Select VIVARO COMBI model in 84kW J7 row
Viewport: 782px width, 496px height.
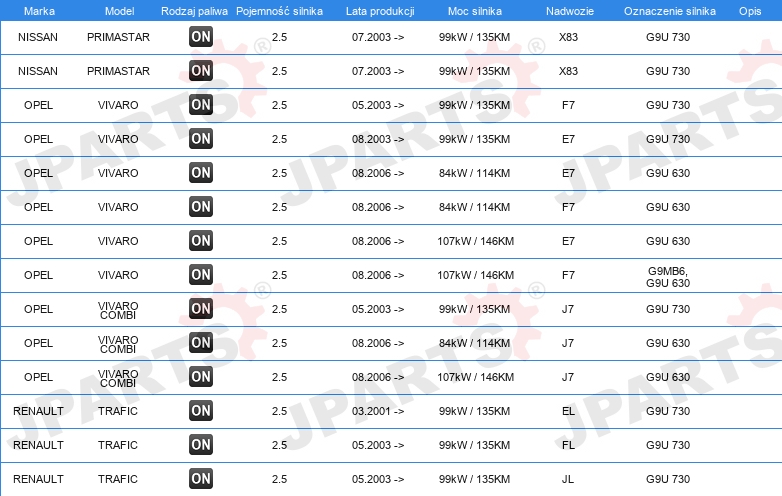(x=118, y=344)
